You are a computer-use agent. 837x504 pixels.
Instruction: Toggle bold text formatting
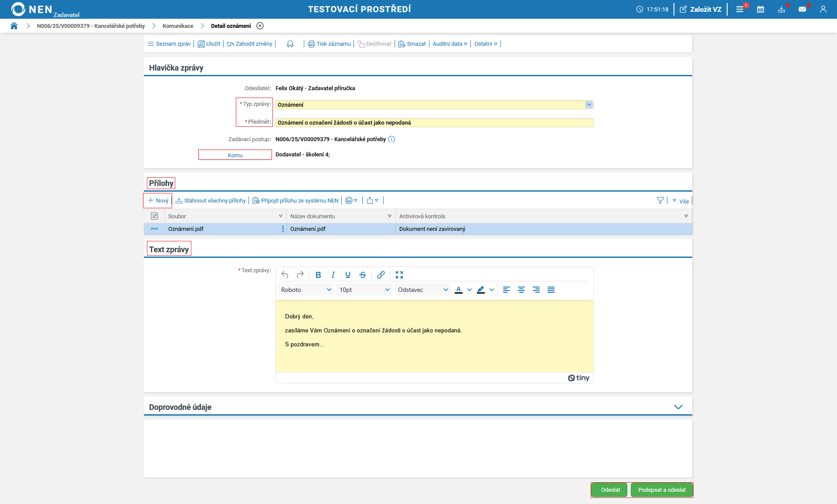[318, 275]
